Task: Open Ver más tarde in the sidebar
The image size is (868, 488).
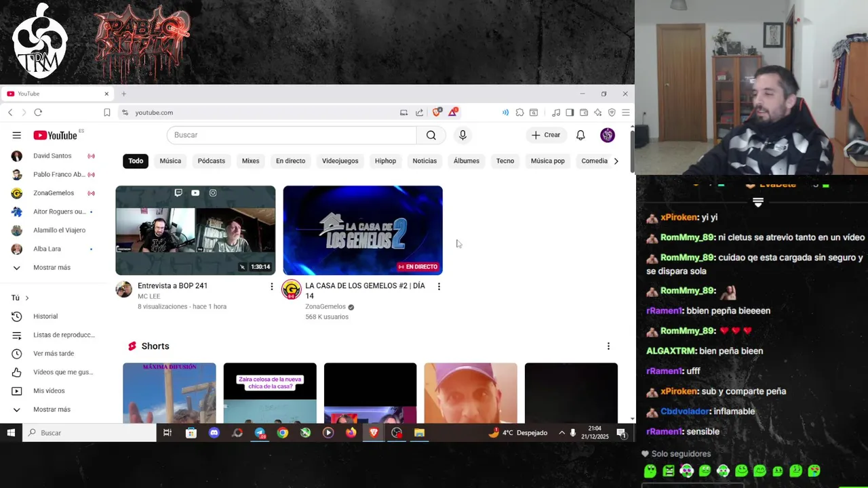Action: (54, 354)
